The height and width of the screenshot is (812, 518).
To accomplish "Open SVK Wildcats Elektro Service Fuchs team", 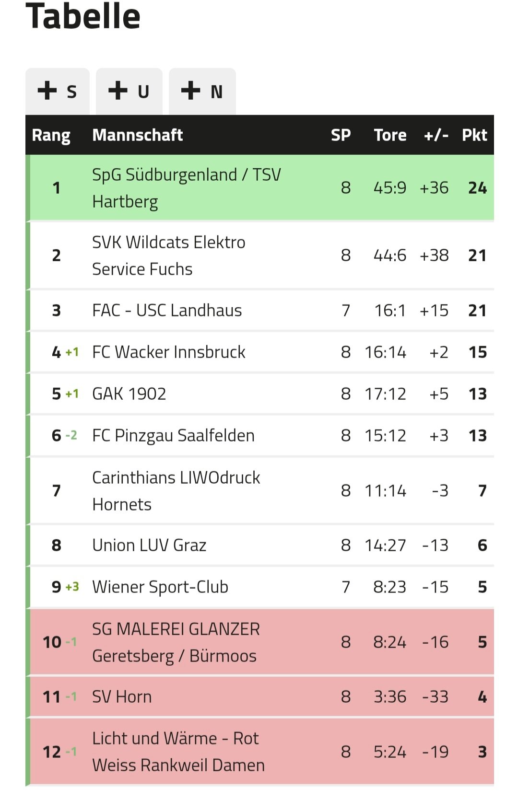I will click(x=168, y=255).
